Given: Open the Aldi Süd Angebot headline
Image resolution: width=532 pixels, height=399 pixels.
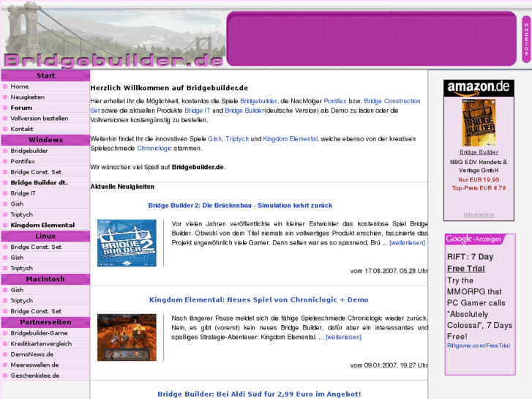Looking at the screenshot, I should pos(259,395).
